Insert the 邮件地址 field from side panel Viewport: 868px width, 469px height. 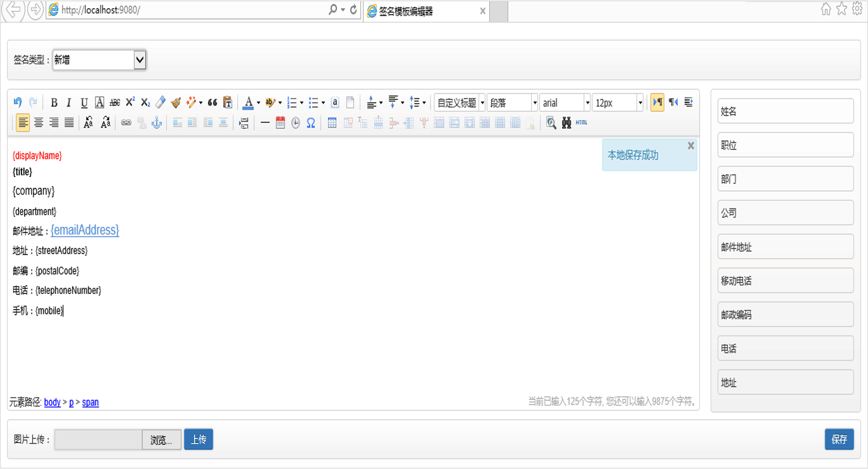coord(785,247)
